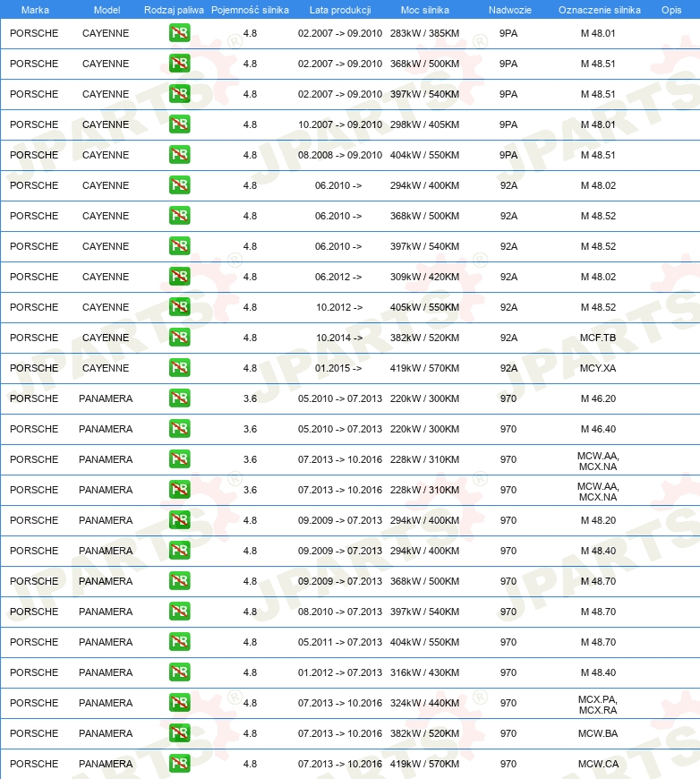Select production dates 08.2010 -> 07.2013
700x779 pixels.
tap(340, 612)
